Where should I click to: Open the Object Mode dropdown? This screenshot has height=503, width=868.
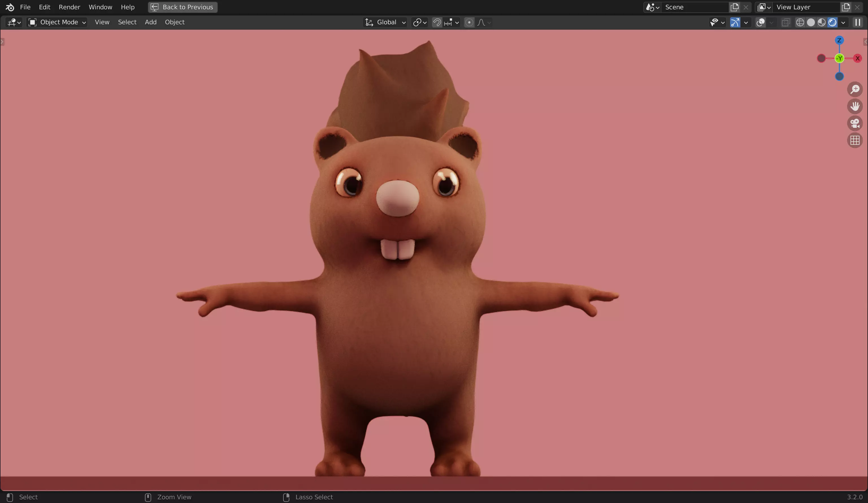(57, 22)
